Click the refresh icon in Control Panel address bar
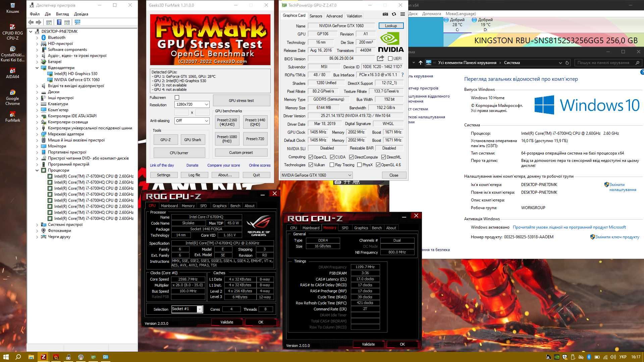Image resolution: width=644 pixels, height=362 pixels. [567, 63]
